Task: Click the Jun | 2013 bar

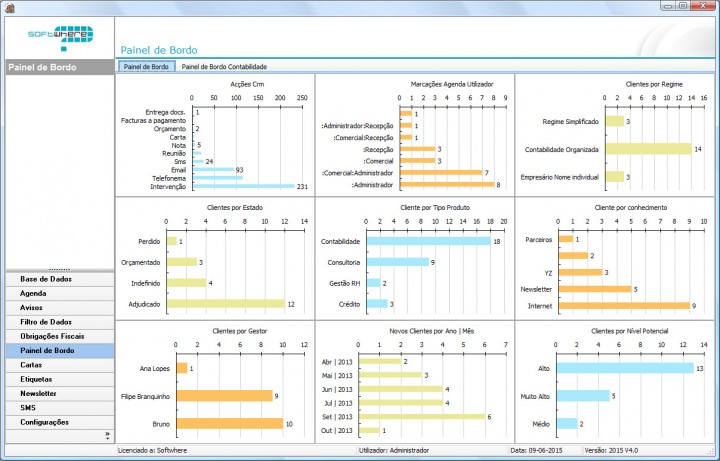Action: click(401, 389)
